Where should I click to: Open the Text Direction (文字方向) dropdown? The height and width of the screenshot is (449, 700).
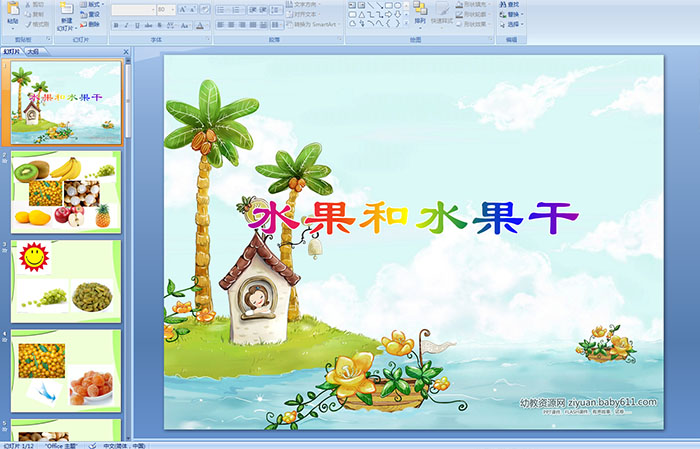pos(303,4)
